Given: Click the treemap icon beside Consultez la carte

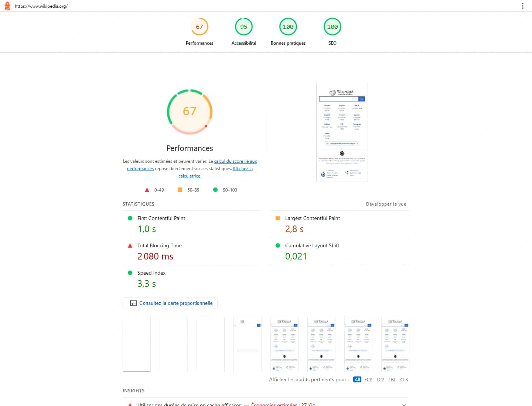Looking at the screenshot, I should pos(133,303).
